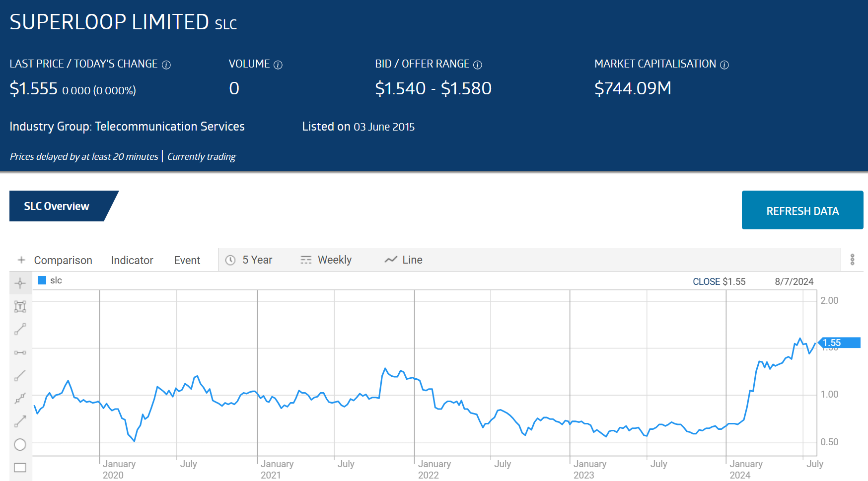Click the CLOSE $1.55 readout
This screenshot has width=868, height=481.
coord(719,281)
